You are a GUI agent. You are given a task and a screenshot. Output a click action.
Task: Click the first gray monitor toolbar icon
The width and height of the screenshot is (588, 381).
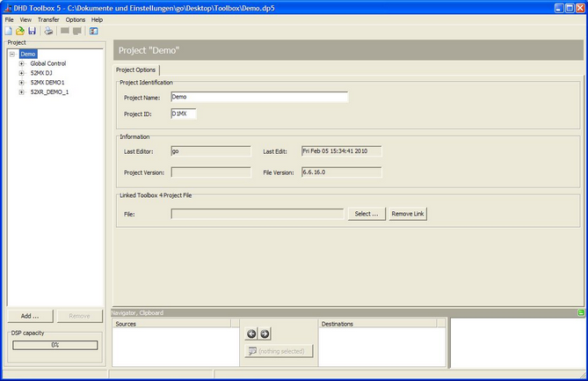[x=65, y=31]
